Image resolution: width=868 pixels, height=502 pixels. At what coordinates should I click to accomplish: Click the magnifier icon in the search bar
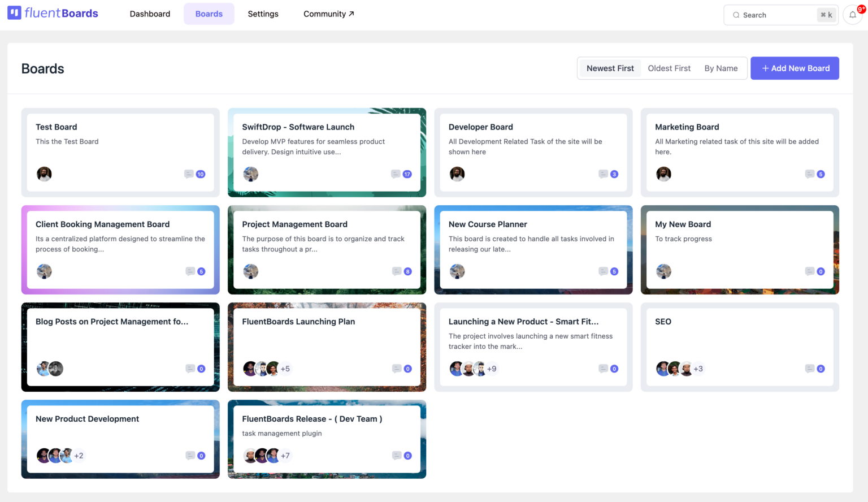(x=736, y=15)
